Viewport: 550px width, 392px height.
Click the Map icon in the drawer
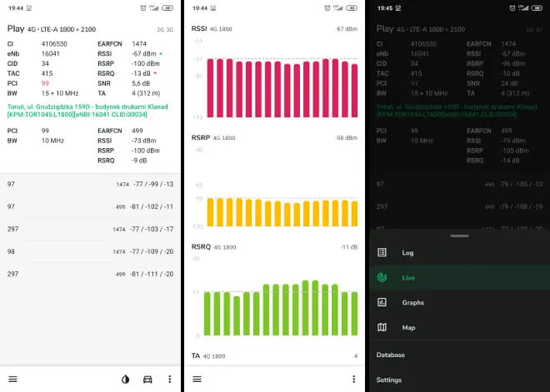(x=382, y=328)
